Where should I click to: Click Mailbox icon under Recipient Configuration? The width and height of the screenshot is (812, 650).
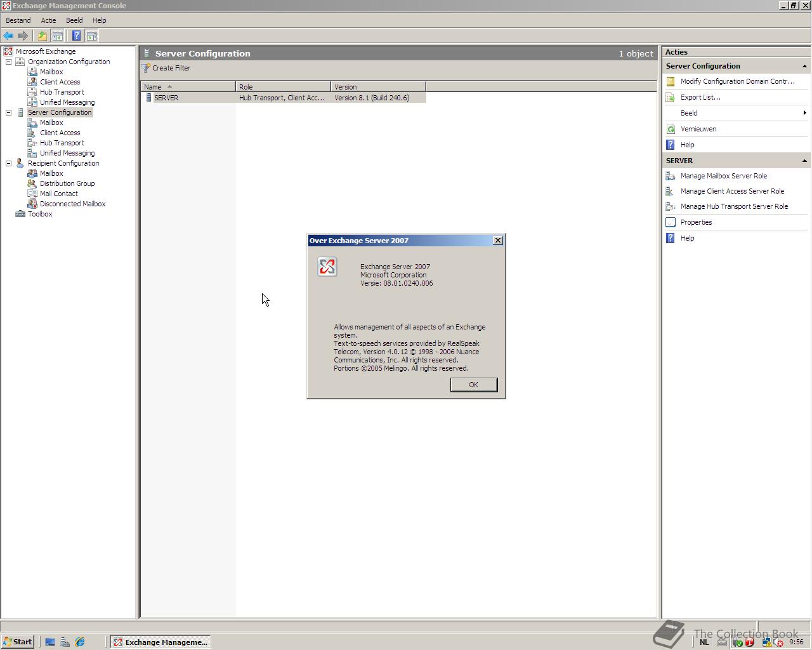(x=32, y=173)
